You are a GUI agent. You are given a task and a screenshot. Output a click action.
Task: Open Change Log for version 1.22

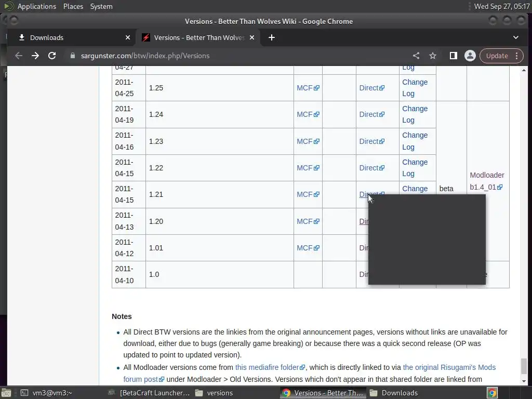pos(415,168)
